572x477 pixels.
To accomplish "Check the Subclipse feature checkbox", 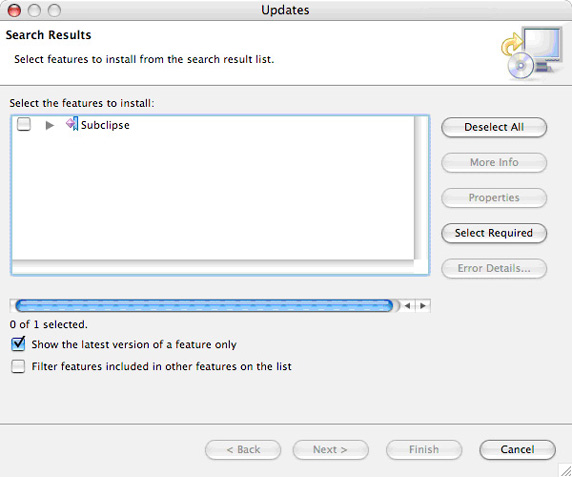I will point(24,124).
